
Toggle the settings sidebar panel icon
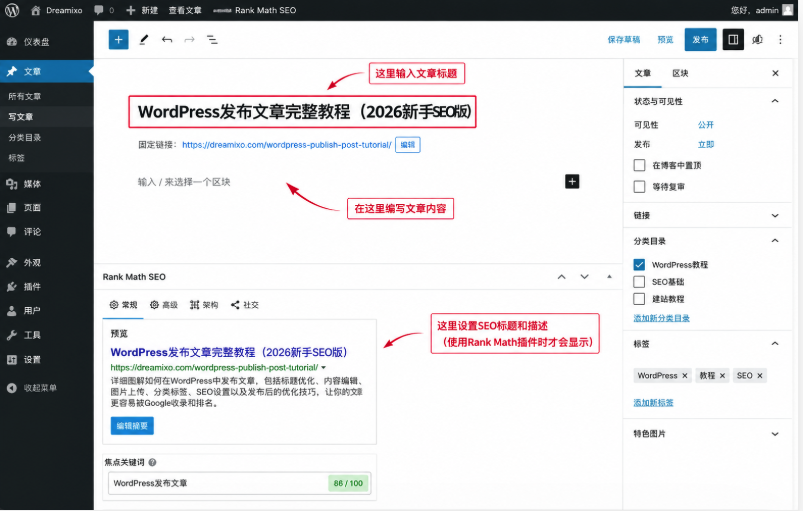733,39
